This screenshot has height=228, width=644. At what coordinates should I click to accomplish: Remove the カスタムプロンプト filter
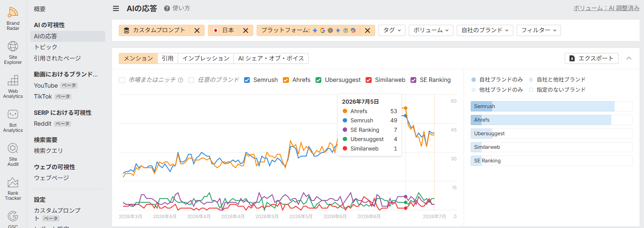click(x=197, y=31)
